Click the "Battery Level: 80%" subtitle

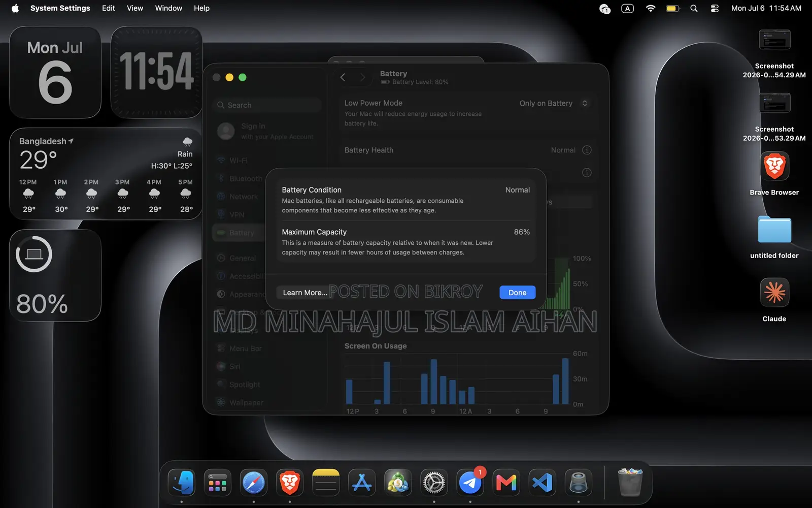tap(420, 82)
